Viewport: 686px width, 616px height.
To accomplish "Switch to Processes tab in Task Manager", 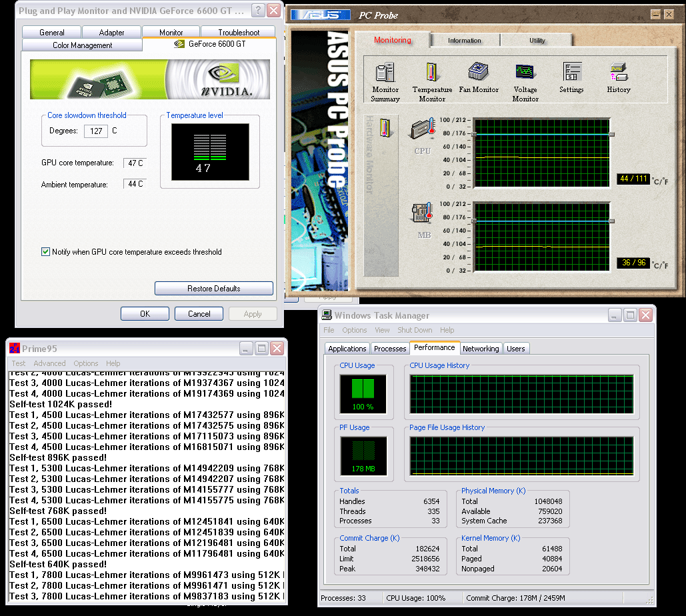I will (390, 348).
